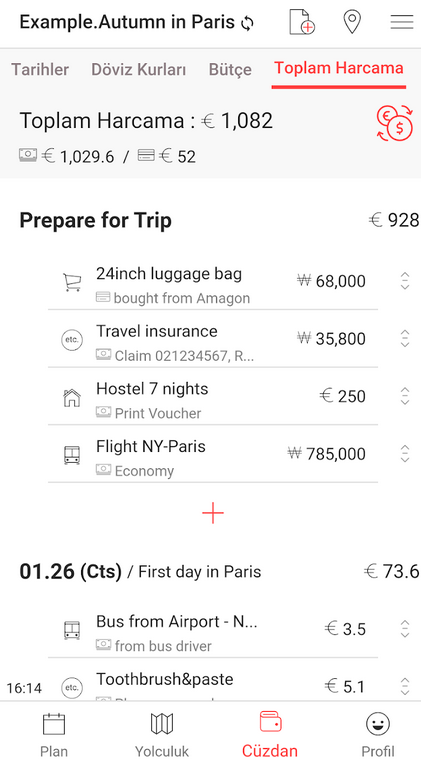The height and width of the screenshot is (762, 421).
Task: Open the Bütçe tab
Action: [x=230, y=69]
